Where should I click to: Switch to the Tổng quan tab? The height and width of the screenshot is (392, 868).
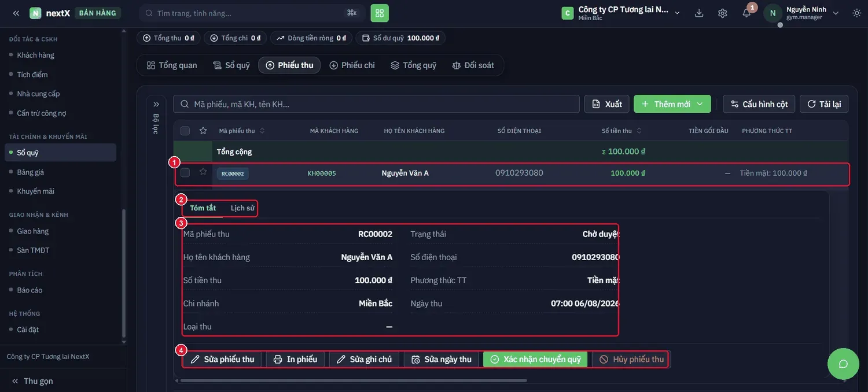coord(172,65)
